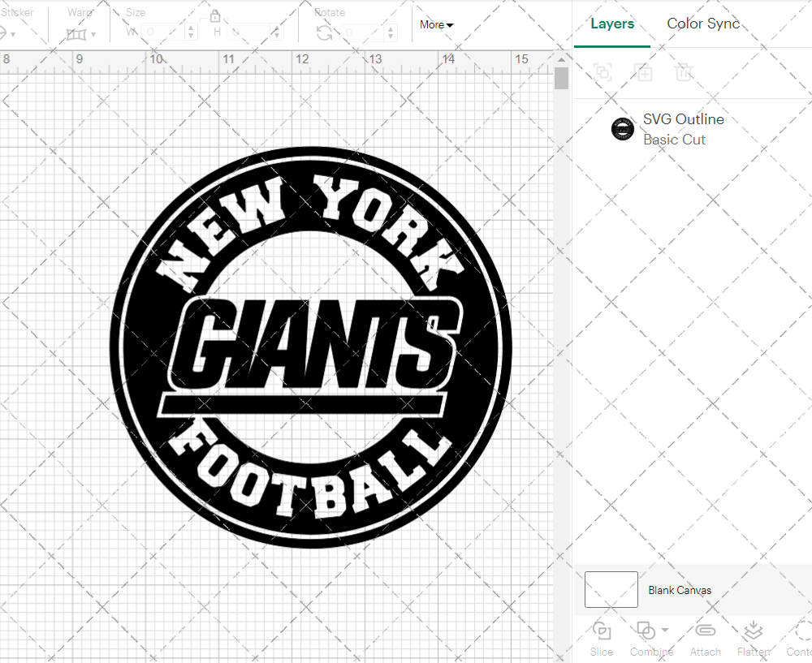The width and height of the screenshot is (812, 663).
Task: Click the Contour icon
Action: pyautogui.click(x=802, y=631)
